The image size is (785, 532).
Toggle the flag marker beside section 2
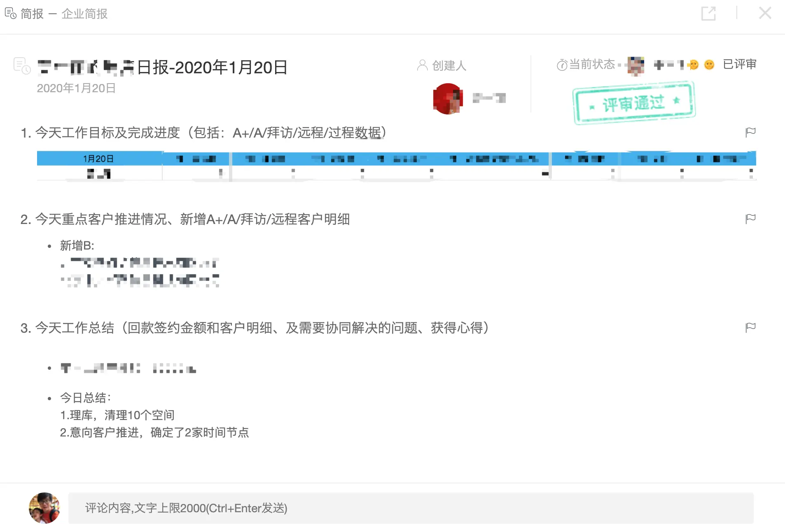point(751,218)
